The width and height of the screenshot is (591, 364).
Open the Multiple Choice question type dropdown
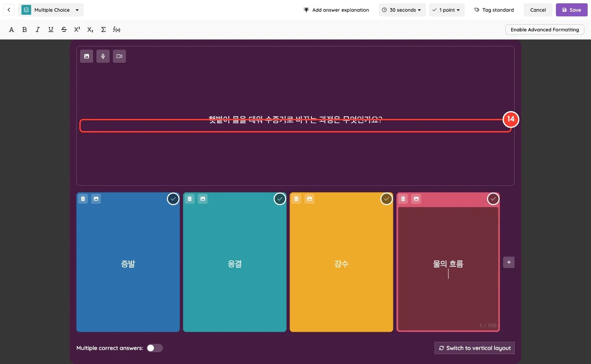[51, 10]
